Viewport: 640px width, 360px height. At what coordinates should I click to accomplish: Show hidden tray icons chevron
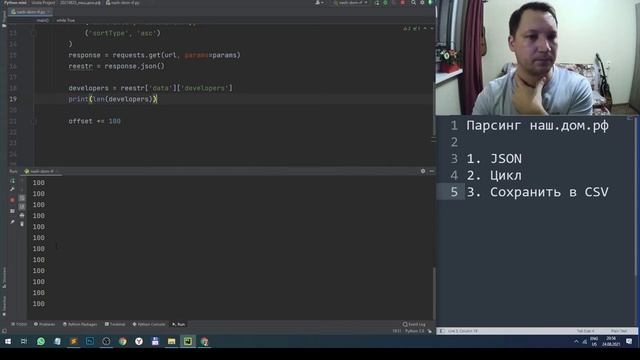click(576, 341)
